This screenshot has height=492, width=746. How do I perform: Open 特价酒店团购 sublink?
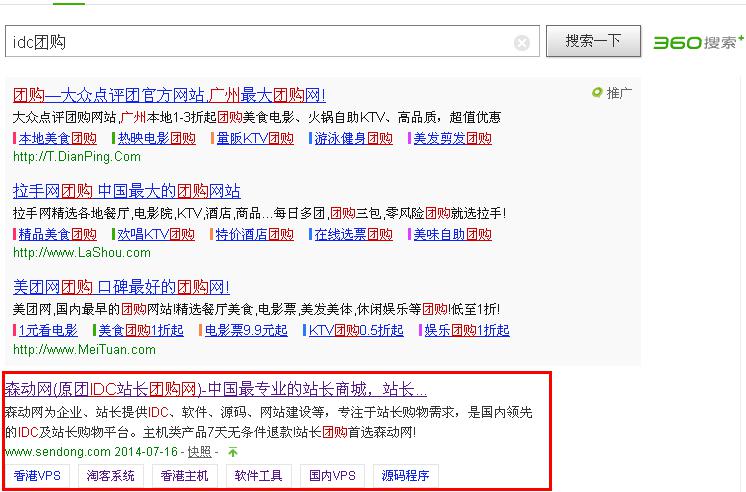tap(255, 235)
